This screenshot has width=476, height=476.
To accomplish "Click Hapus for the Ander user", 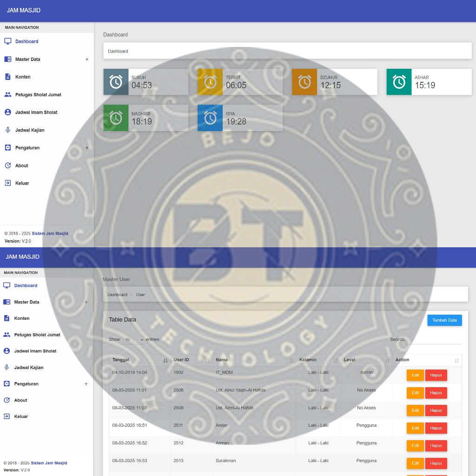I will tap(436, 428).
